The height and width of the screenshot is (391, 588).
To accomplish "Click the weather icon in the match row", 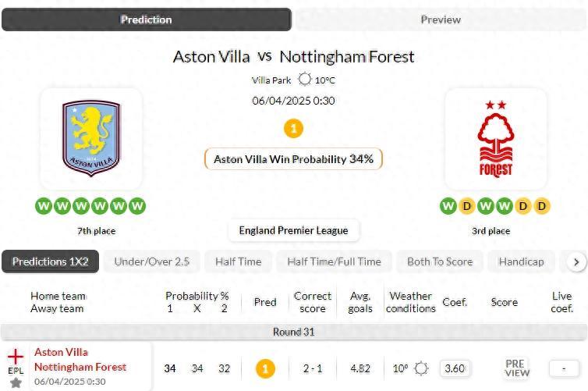I will (x=421, y=368).
